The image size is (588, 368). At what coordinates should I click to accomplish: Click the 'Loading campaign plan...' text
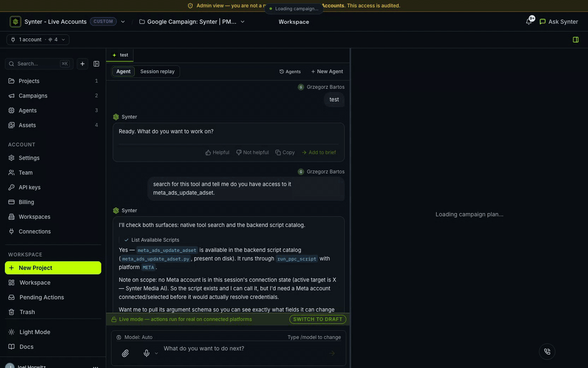469,214
